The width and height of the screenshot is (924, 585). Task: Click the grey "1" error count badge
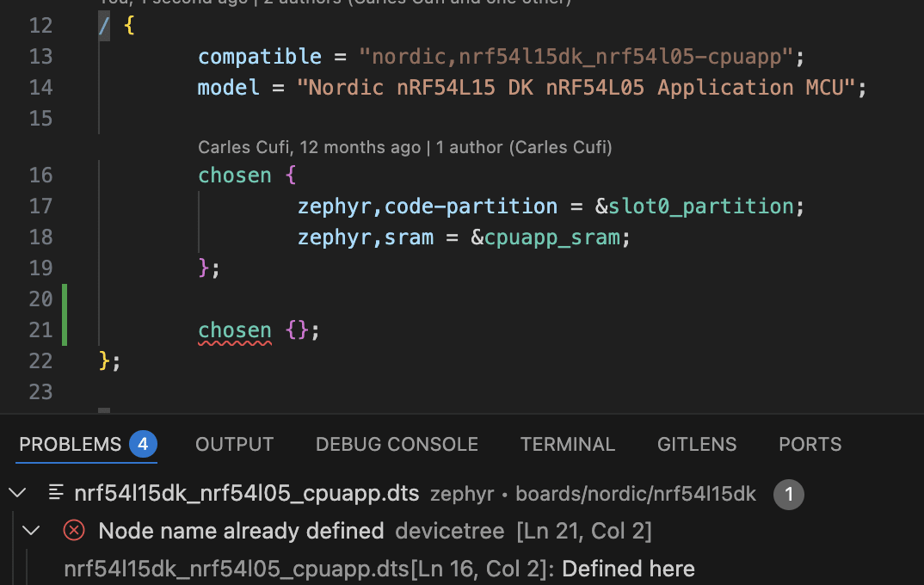tap(789, 495)
